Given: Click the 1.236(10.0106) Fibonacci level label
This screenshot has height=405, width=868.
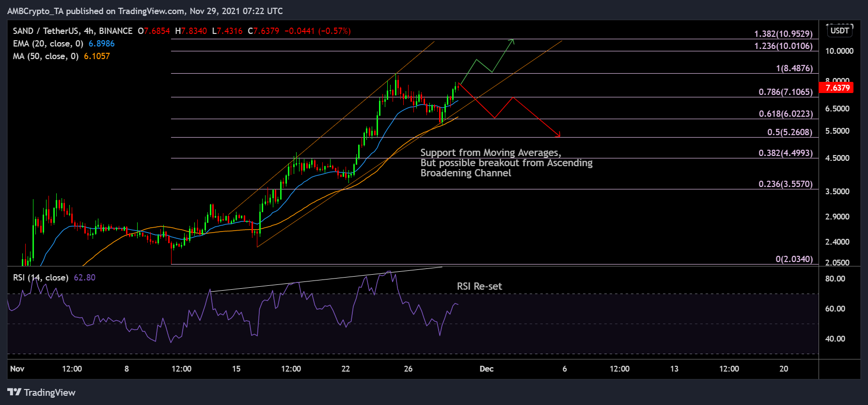Looking at the screenshot, I should coord(783,46).
